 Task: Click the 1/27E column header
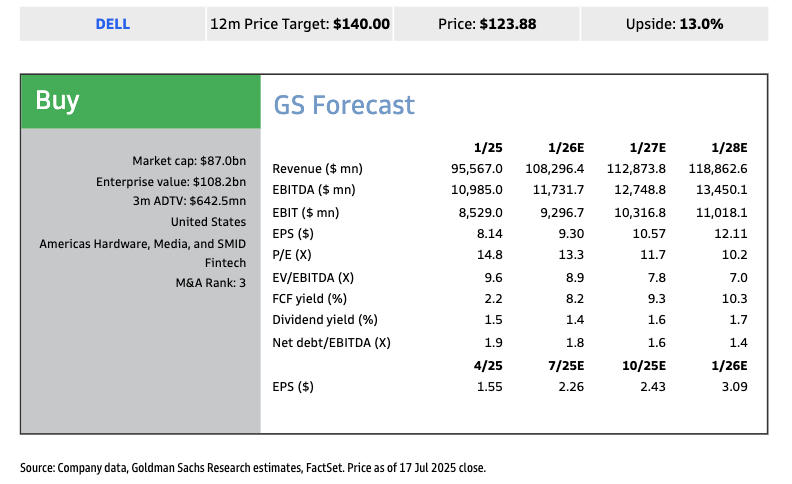[x=648, y=148]
